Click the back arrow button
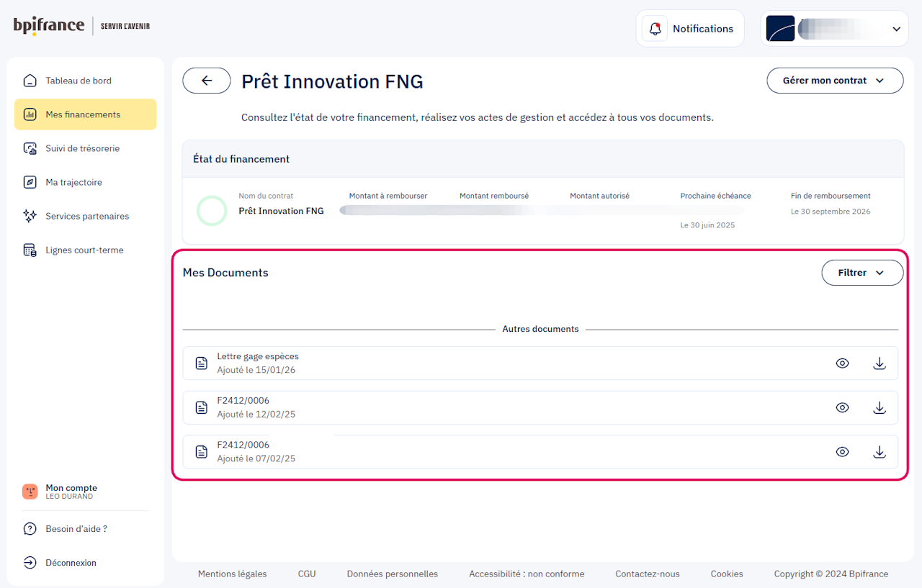Image resolution: width=922 pixels, height=588 pixels. 207,81
